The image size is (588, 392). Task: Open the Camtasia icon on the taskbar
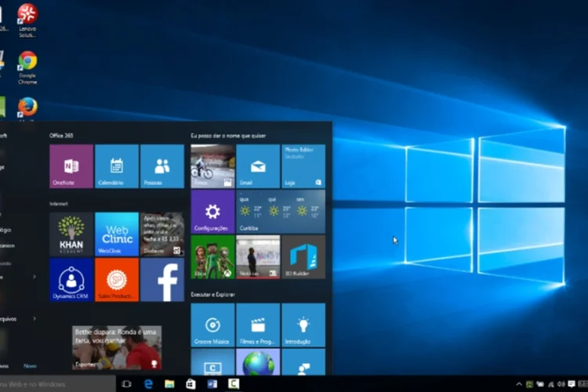(x=234, y=383)
